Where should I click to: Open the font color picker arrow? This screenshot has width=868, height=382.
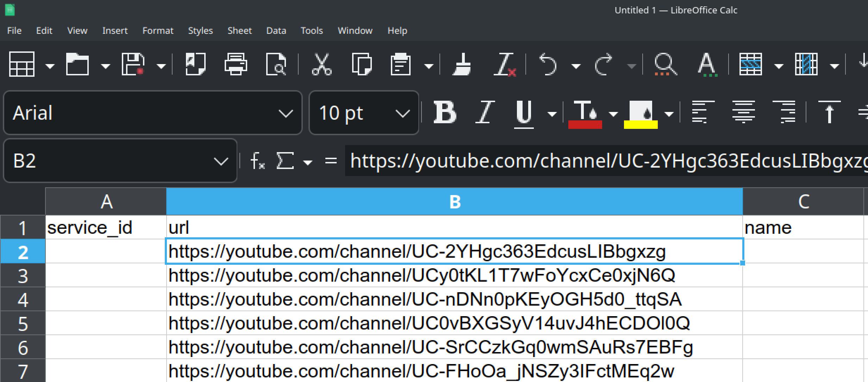(x=613, y=114)
